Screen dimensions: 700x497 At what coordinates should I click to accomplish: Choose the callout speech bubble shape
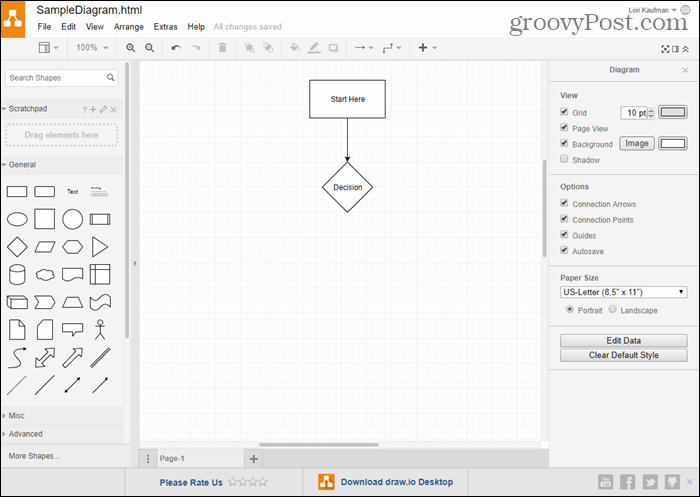72,330
